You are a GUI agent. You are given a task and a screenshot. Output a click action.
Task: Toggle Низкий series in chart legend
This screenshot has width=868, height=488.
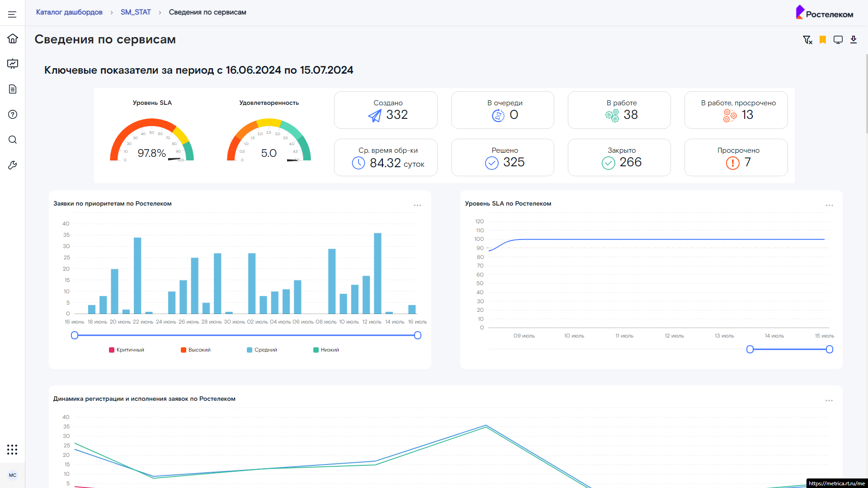[x=326, y=350]
